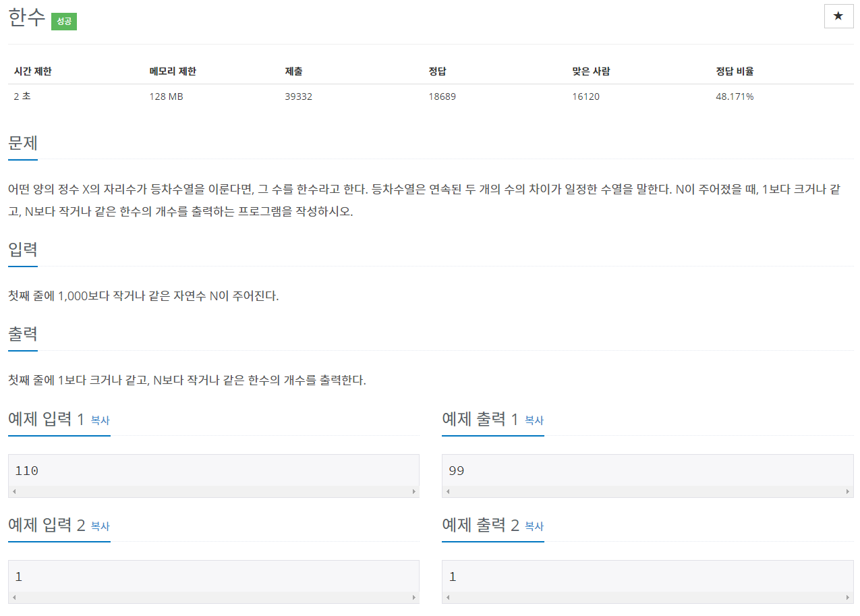Click the example input value 110

(26, 471)
